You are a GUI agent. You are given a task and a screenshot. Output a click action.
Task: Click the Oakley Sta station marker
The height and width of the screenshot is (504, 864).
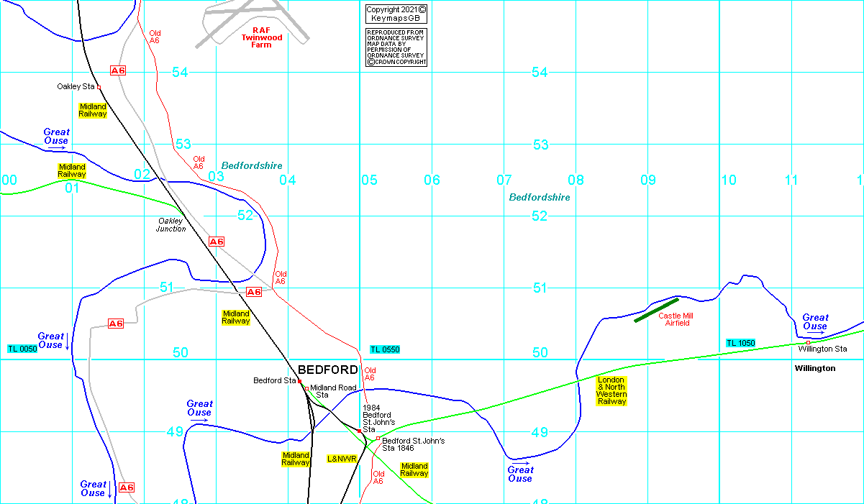coord(99,87)
